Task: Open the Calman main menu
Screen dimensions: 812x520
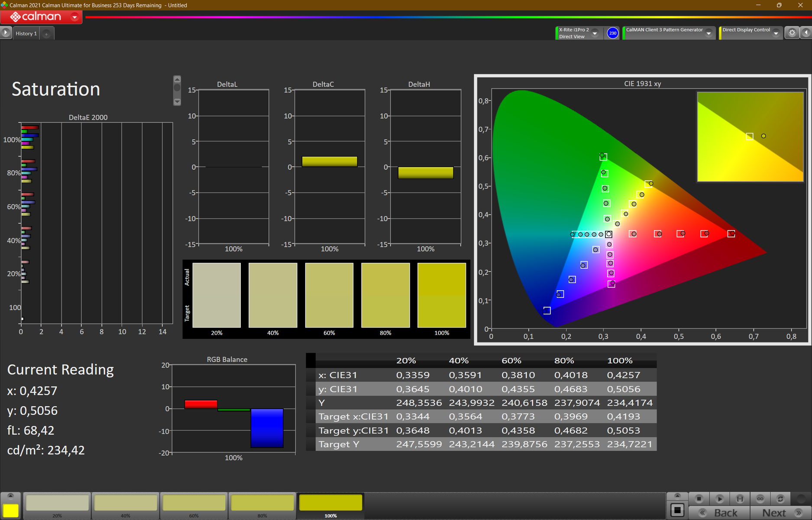Action: [75, 17]
